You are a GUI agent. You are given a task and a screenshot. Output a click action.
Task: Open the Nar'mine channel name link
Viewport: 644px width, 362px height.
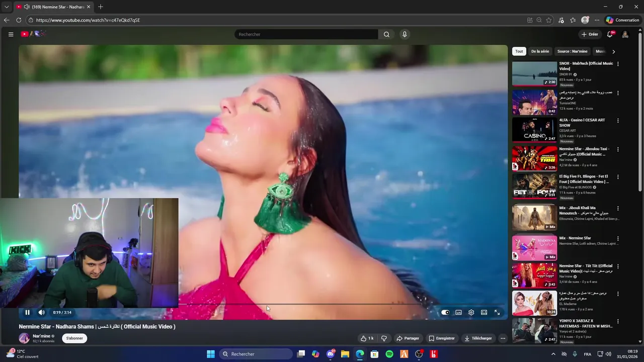(x=41, y=336)
